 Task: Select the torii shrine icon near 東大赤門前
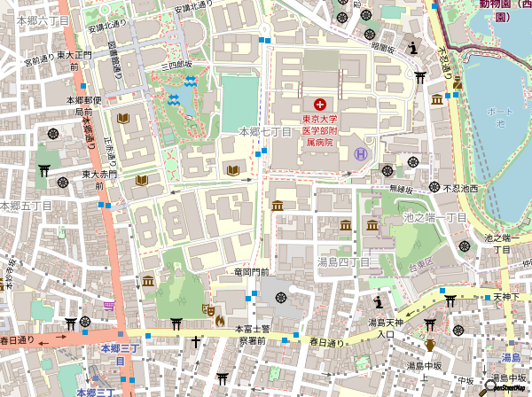click(44, 168)
